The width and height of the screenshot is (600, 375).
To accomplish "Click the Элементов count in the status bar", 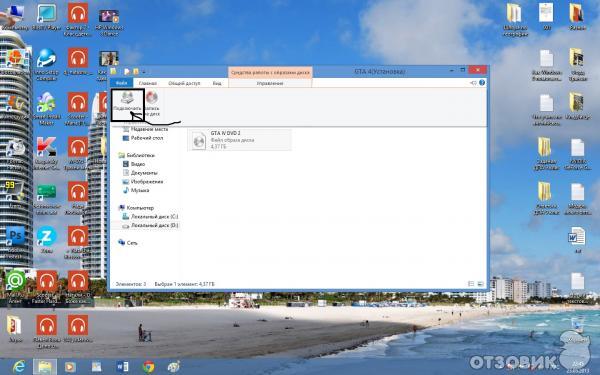I will click(x=131, y=284).
